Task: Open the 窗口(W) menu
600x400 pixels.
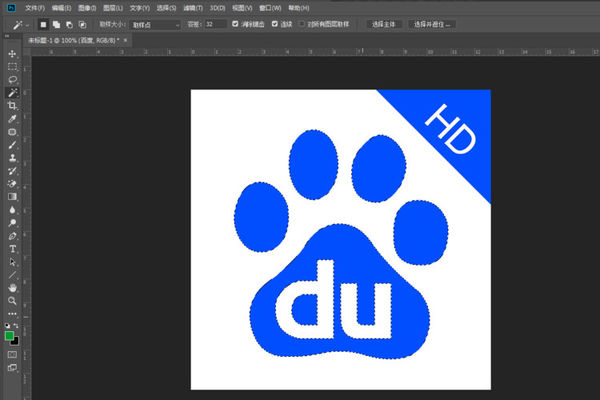Action: 270,8
